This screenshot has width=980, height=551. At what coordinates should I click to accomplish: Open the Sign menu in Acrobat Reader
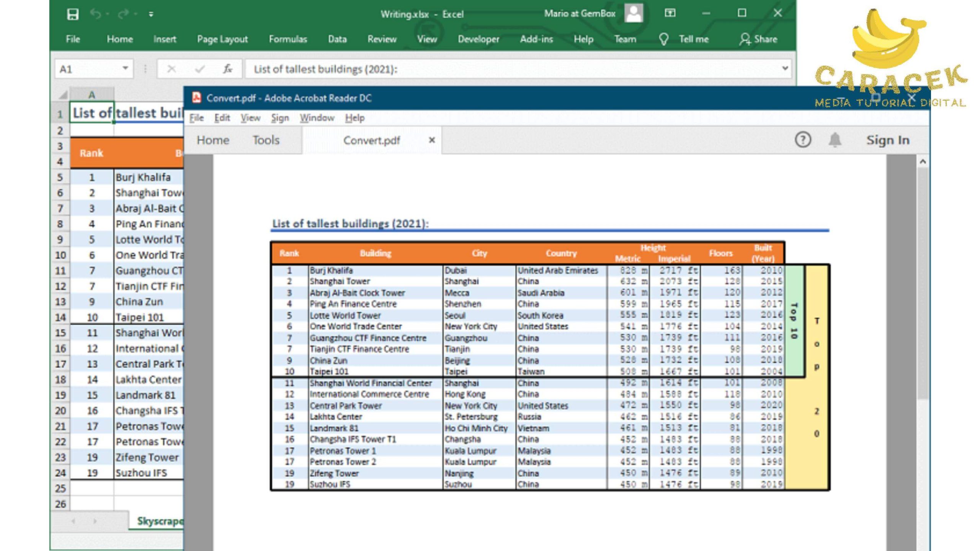point(280,118)
